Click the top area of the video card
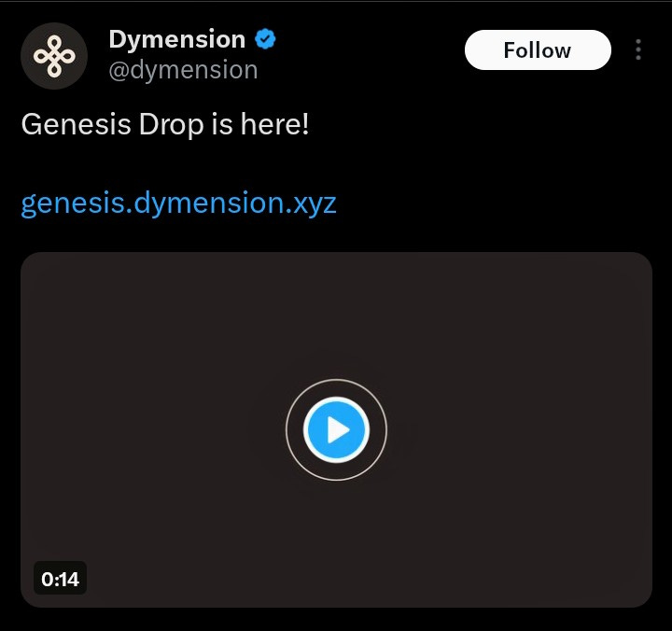The image size is (672, 631). click(336, 279)
